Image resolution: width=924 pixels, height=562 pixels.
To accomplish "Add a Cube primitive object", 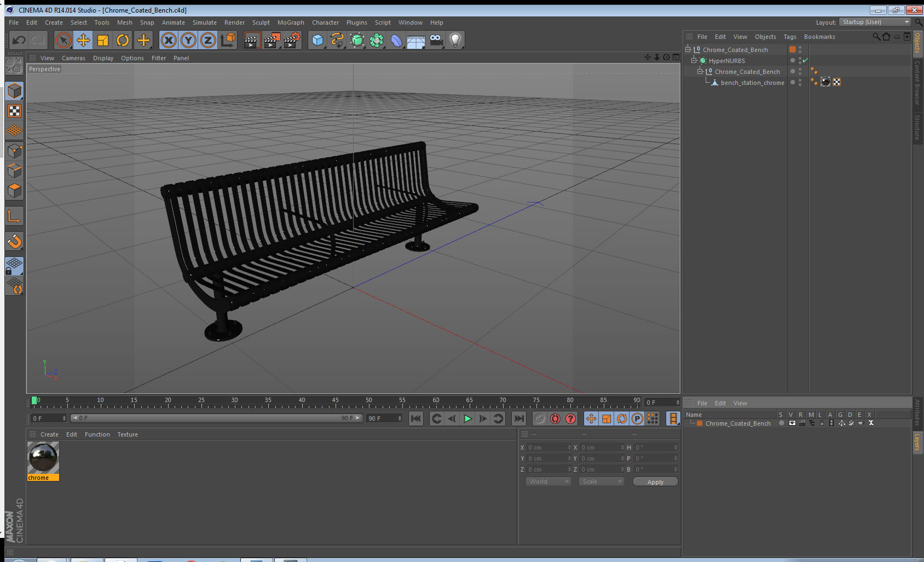I will pos(317,40).
